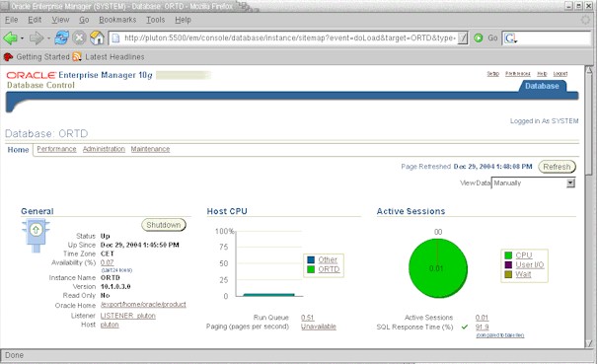Click the Latest Headlines bookmark label
This screenshot has height=364, width=598.
(x=114, y=57)
